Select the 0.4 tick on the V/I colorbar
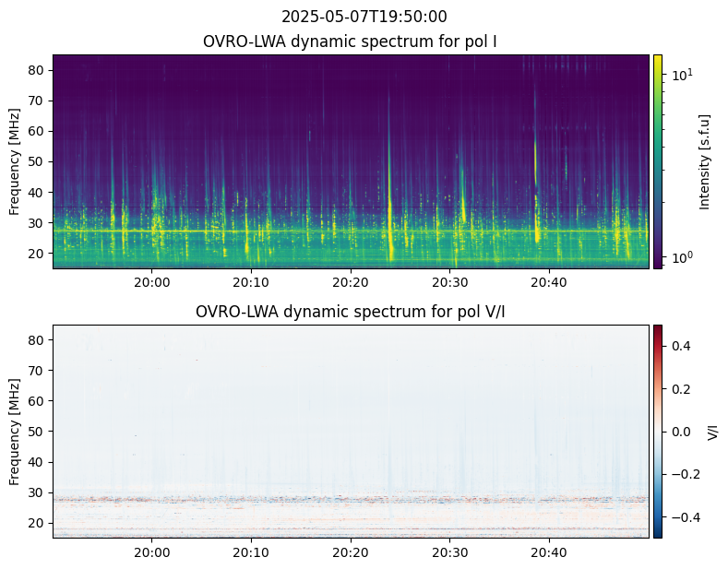This screenshot has height=569, width=728. [680, 346]
